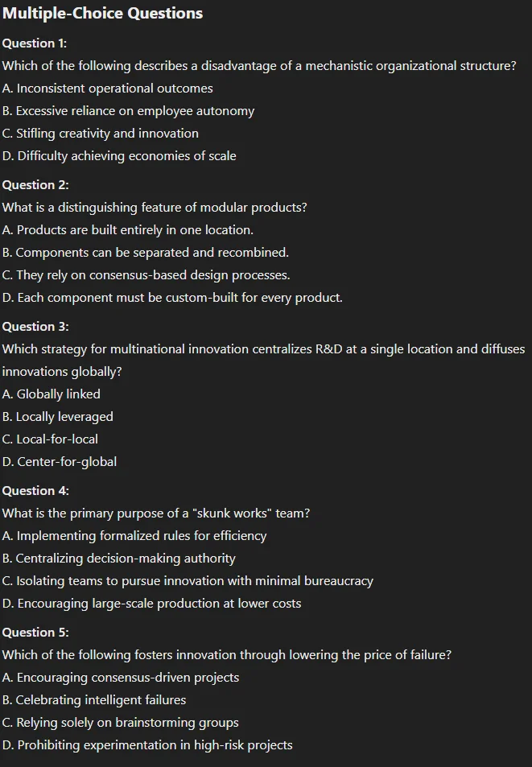
Task: Choose "B. Components can be separated and recombined."
Action: pos(145,253)
